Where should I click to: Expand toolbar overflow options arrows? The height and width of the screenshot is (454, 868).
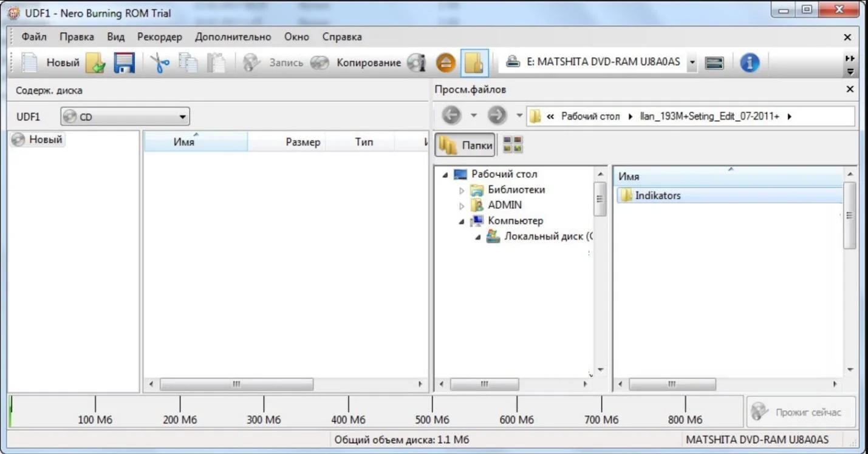850,64
